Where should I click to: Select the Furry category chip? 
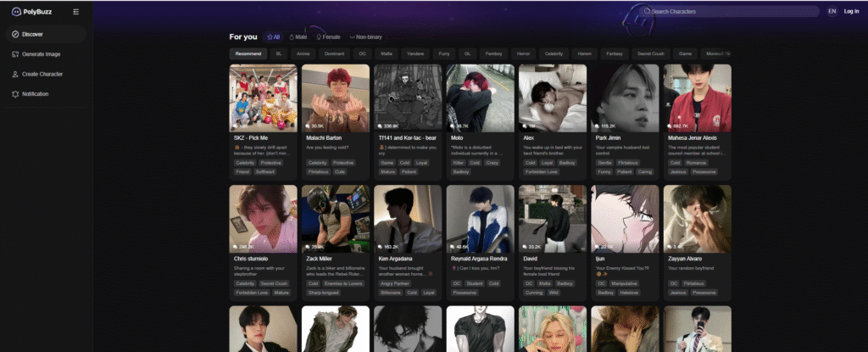click(444, 53)
